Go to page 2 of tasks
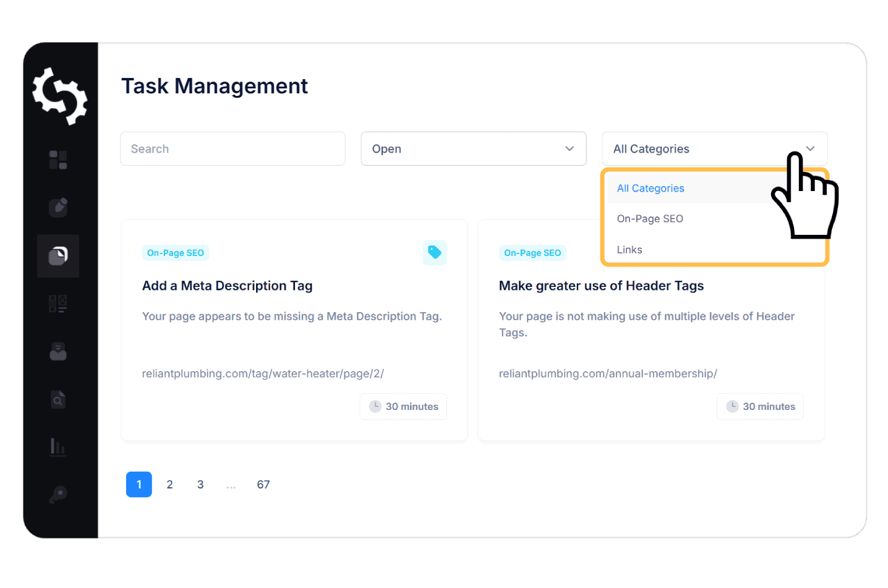 169,485
